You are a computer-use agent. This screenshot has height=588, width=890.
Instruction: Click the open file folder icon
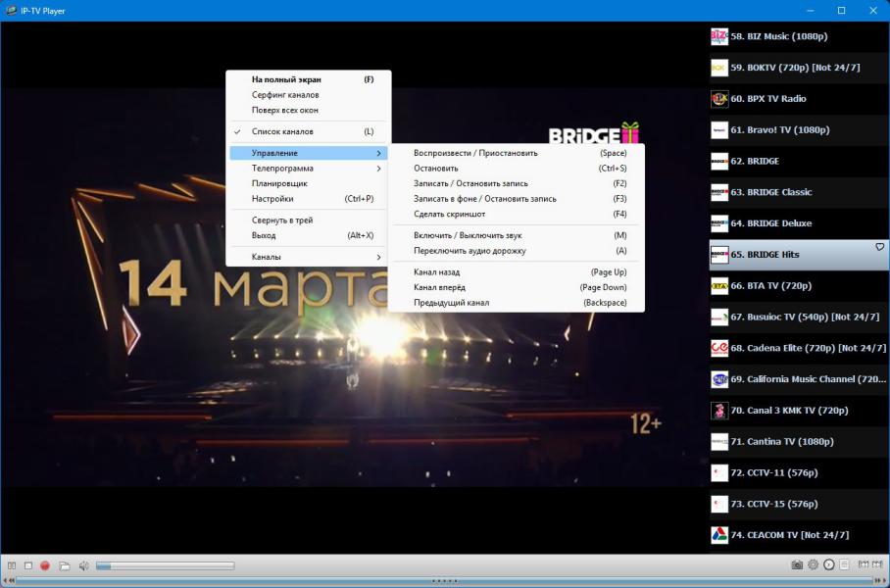[65, 565]
